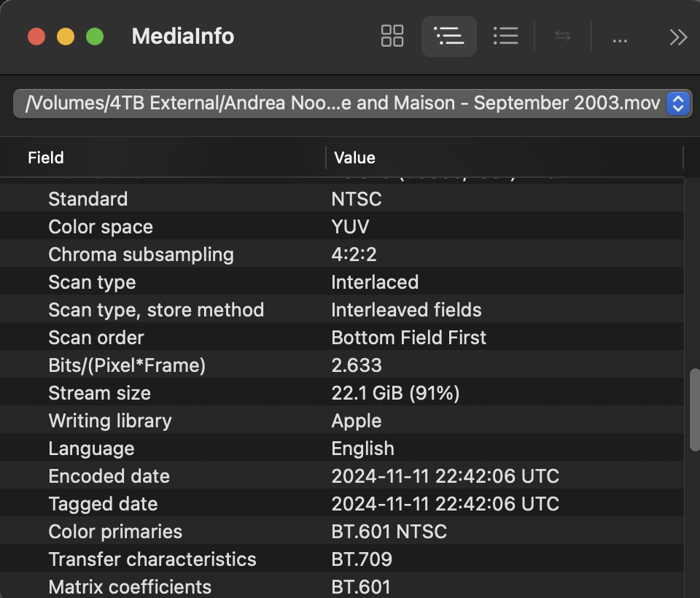Switch to the Text view list icon

[x=505, y=36]
